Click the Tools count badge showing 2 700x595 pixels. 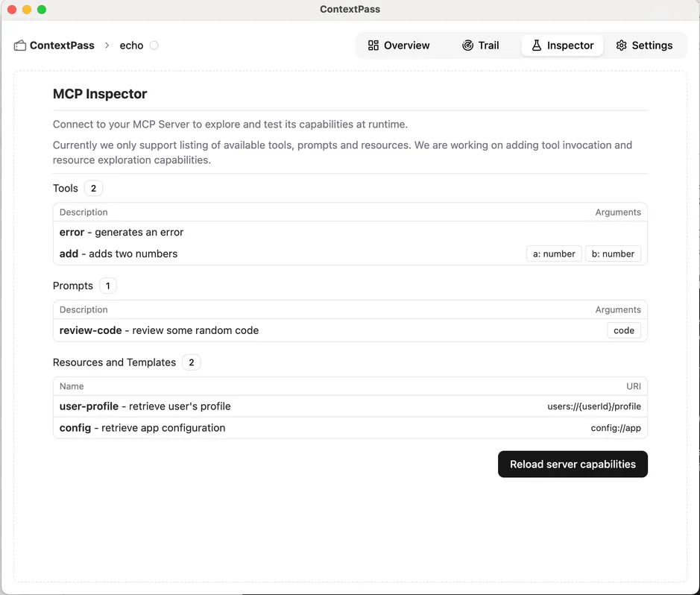click(x=92, y=188)
